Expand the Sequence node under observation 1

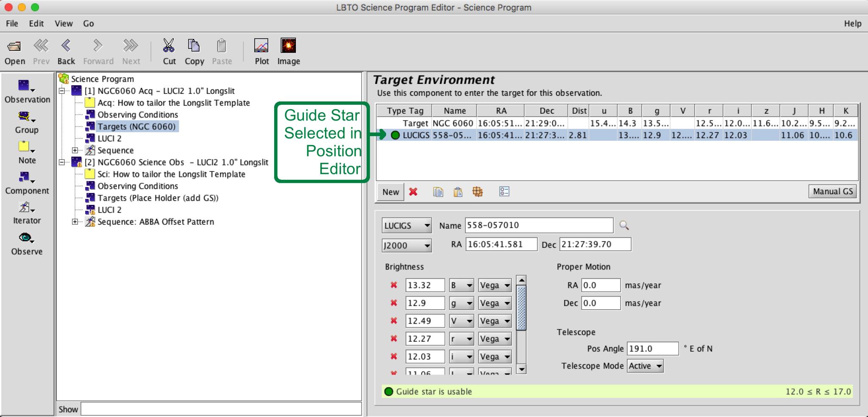pos(75,150)
